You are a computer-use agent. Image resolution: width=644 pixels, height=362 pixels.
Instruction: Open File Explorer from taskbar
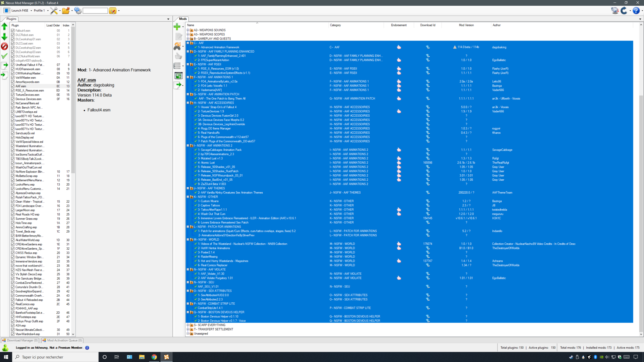click(142, 357)
